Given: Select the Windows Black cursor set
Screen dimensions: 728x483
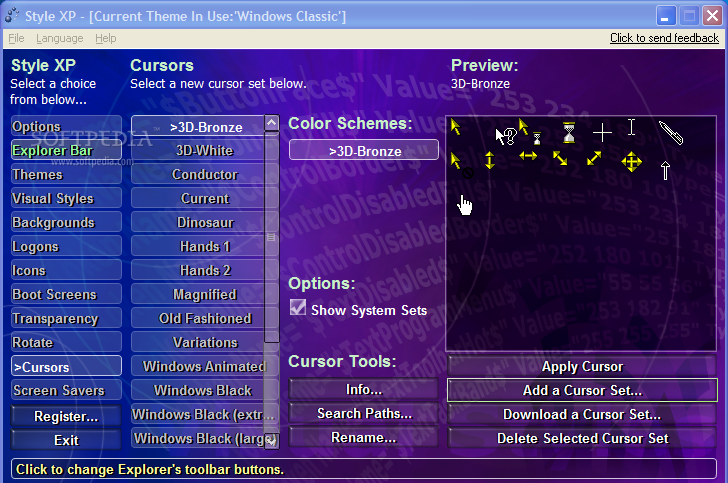Looking at the screenshot, I should click(x=198, y=391).
